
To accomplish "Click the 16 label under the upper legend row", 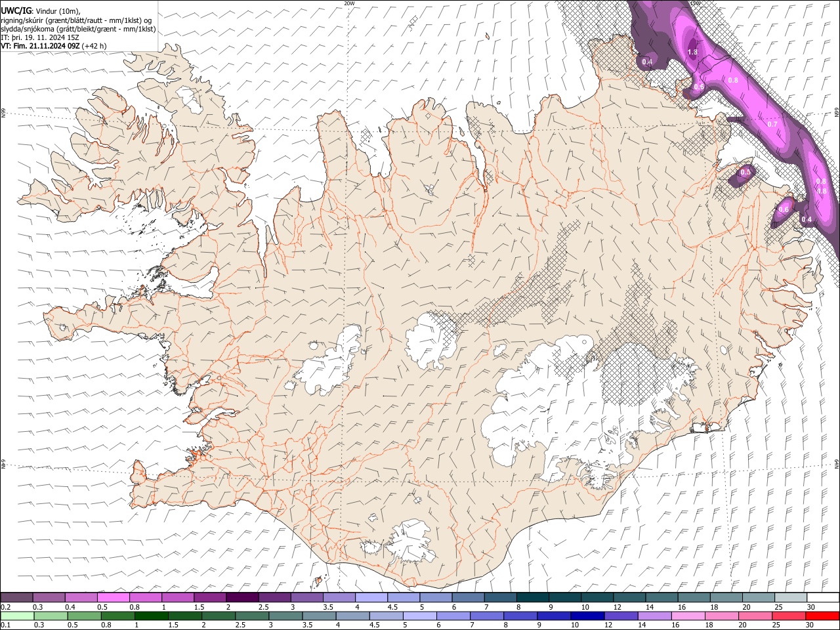I will [682, 607].
